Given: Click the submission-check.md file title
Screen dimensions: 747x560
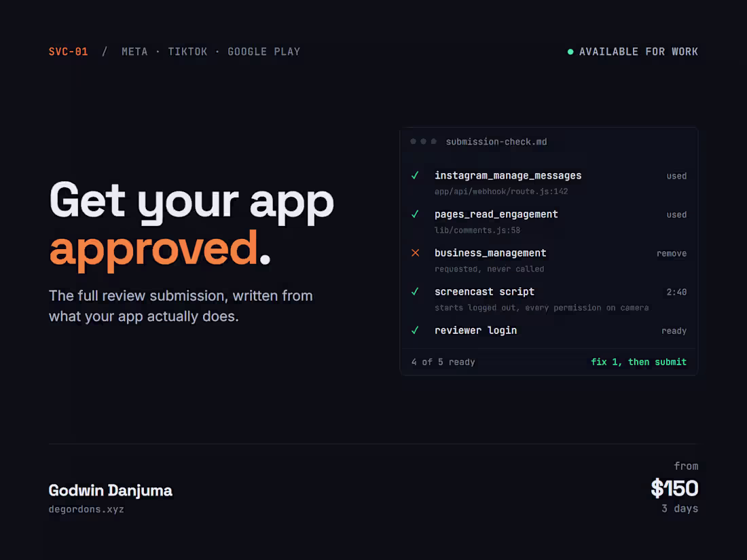Looking at the screenshot, I should pyautogui.click(x=496, y=142).
